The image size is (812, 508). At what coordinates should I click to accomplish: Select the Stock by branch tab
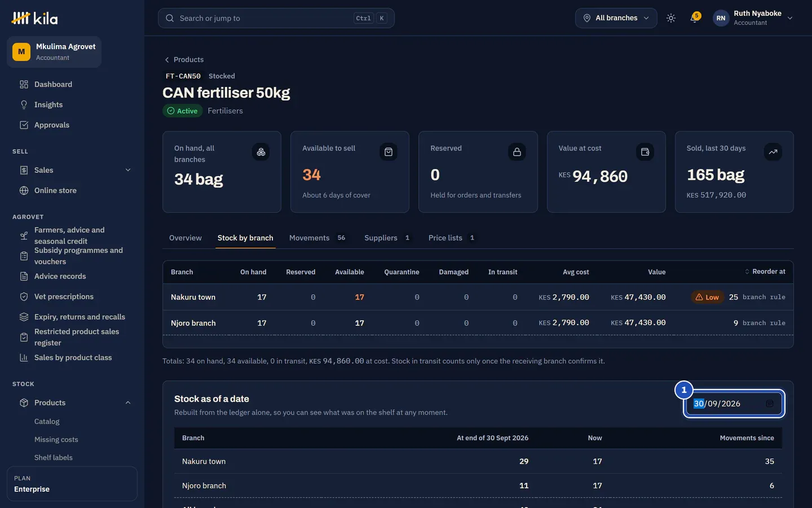[245, 238]
